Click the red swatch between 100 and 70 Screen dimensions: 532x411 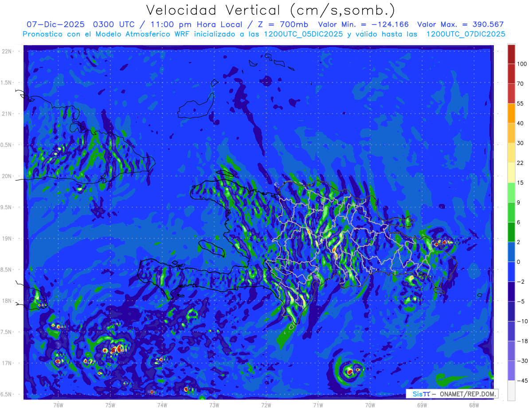click(511, 74)
